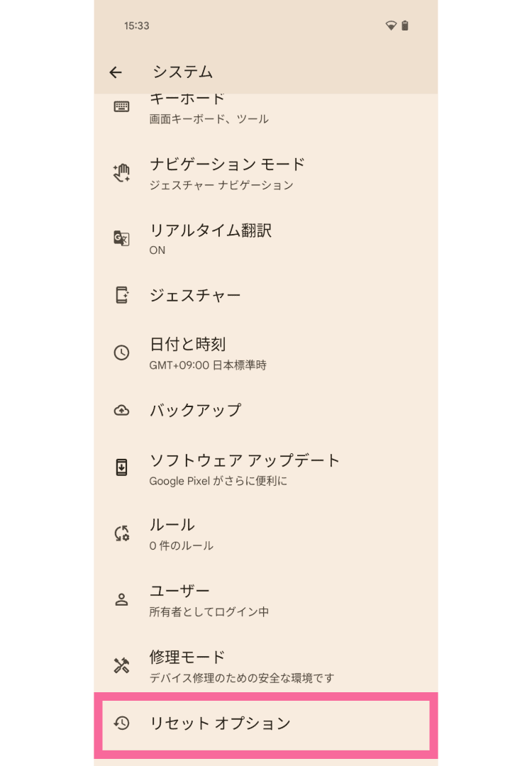Click the backup cloud icon

[x=121, y=410]
